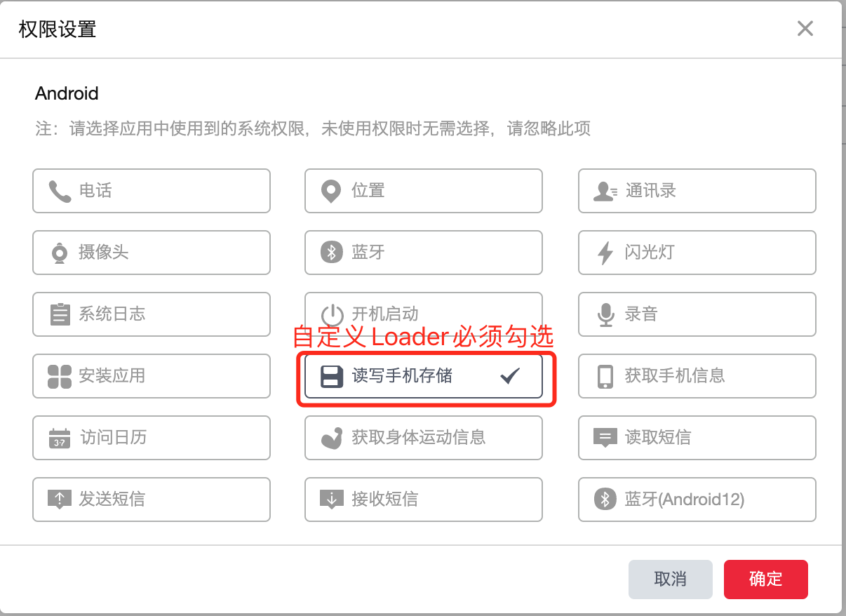Click the microphone icon for 录音
The image size is (846, 616).
click(x=605, y=314)
